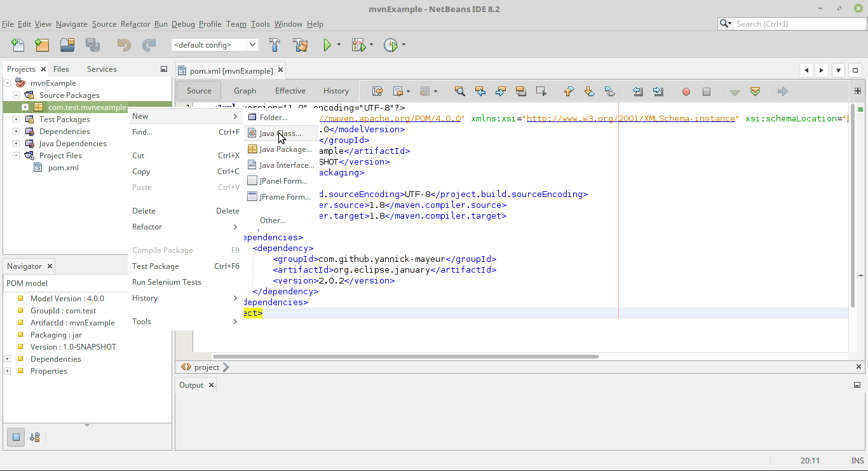Screen dimensions: 868x471
Task: Build project with the hammer icon
Action: click(x=275, y=45)
